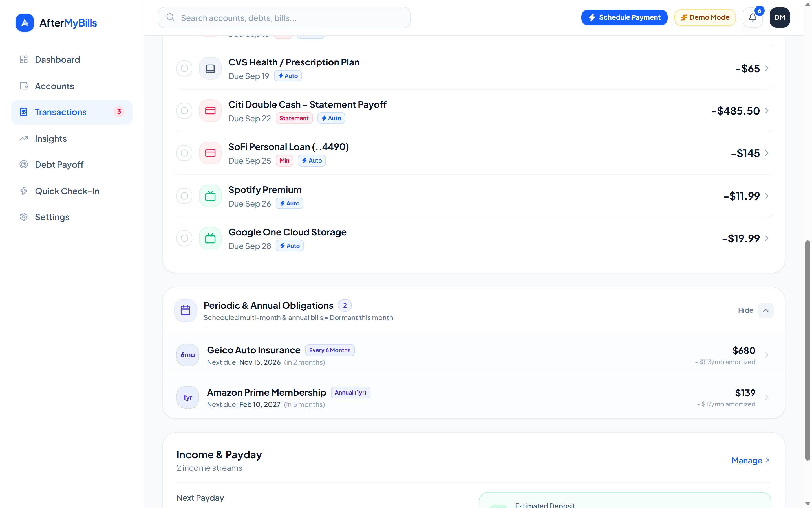Click the Statement tag on Citi Double Cash
This screenshot has width=812, height=508.
[x=294, y=118]
